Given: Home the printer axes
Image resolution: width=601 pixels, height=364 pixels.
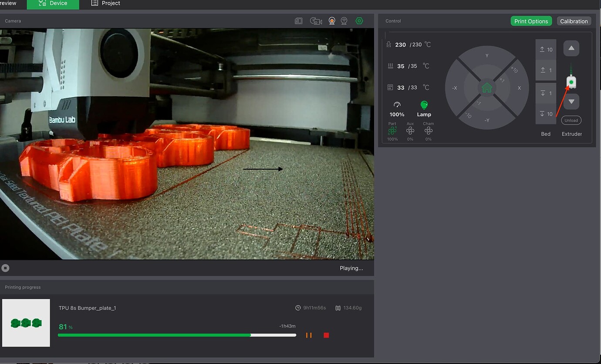Looking at the screenshot, I should [487, 88].
